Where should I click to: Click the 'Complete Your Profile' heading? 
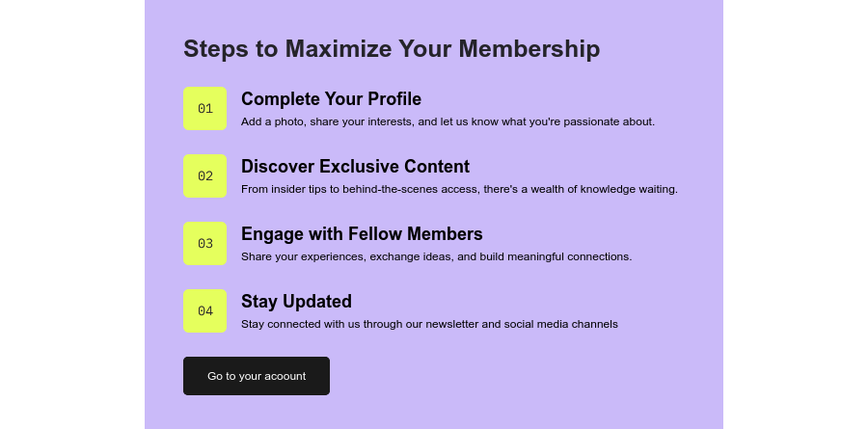click(x=331, y=99)
